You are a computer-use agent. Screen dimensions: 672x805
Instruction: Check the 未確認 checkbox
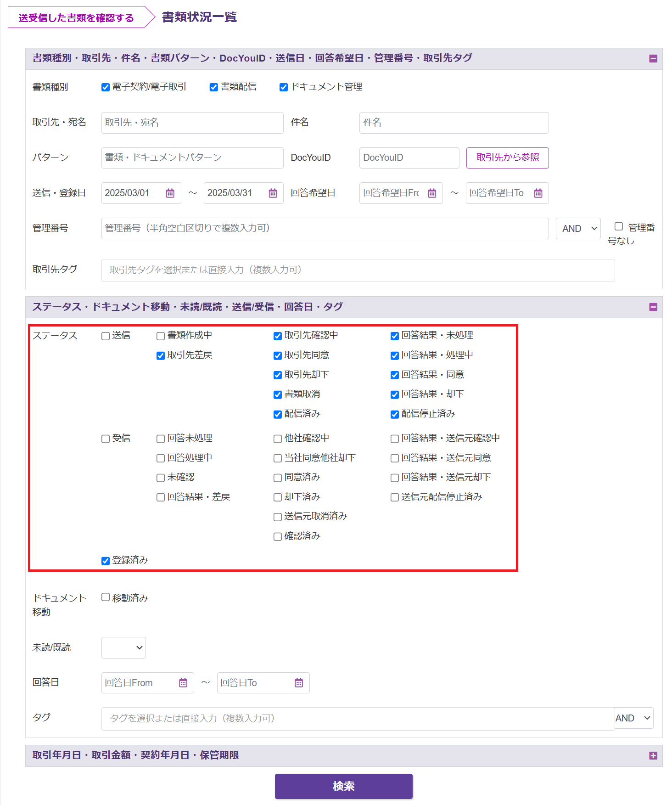point(161,478)
